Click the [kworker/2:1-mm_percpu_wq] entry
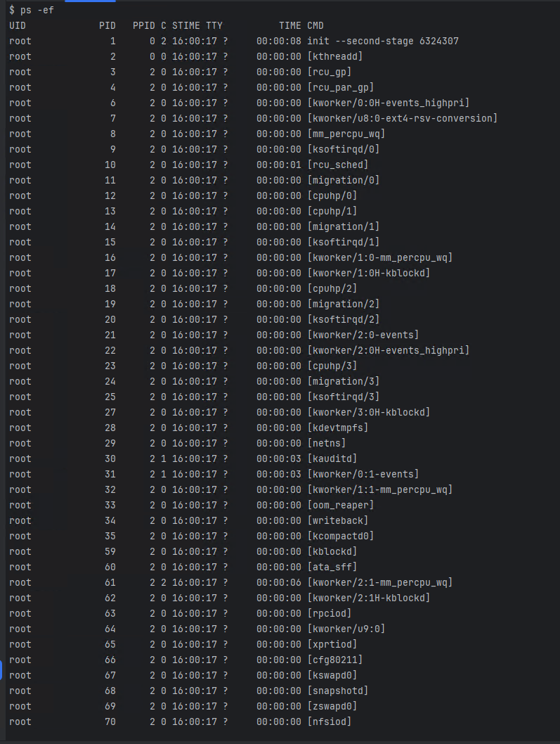Screen dimensions: 560x744 tap(380, 583)
